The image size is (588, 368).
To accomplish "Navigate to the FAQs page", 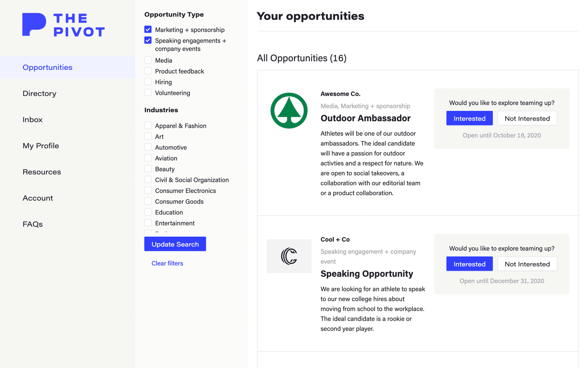I will pyautogui.click(x=33, y=224).
